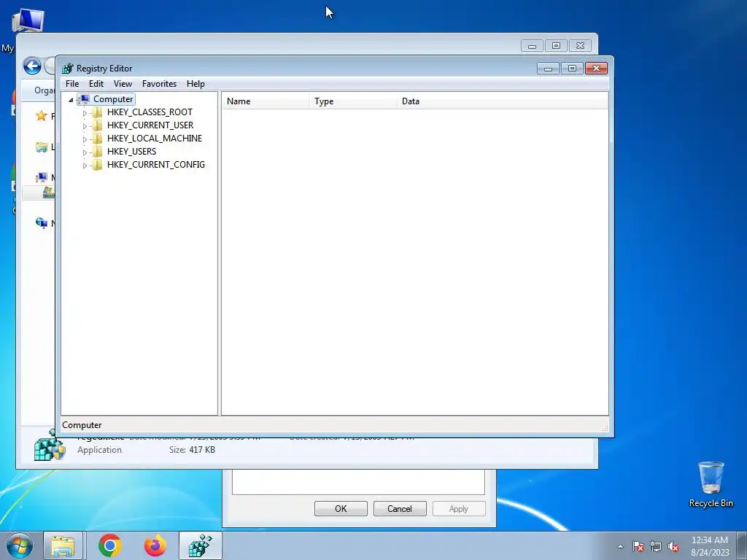Click the HKEY_CURRENT_USER folder icon
747x560 pixels.
(97, 125)
